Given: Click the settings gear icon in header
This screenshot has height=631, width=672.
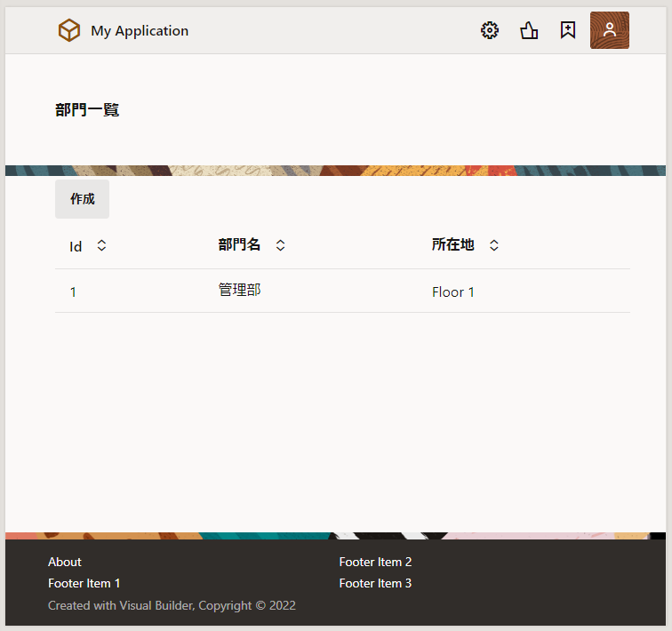Looking at the screenshot, I should pyautogui.click(x=490, y=30).
